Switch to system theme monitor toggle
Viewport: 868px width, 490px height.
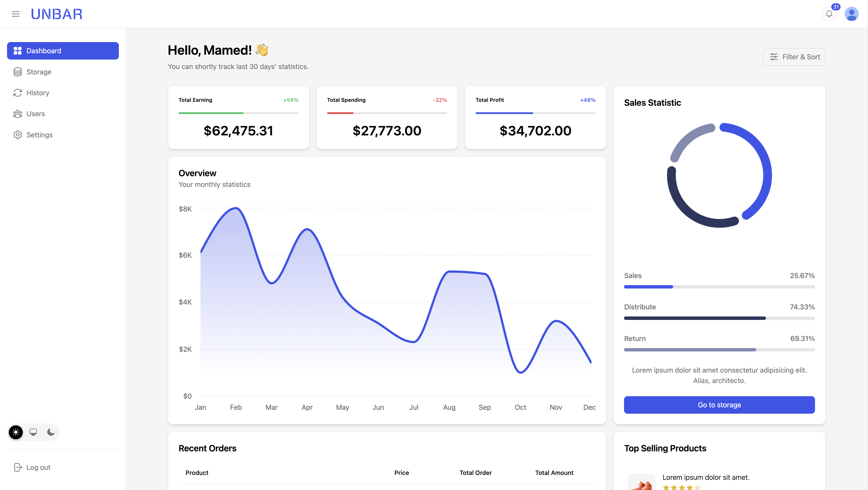(33, 432)
